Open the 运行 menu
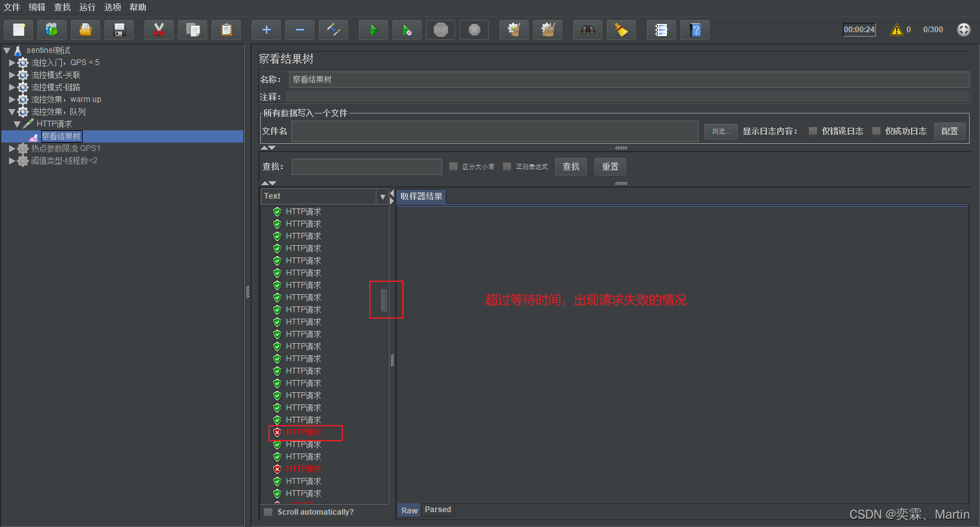The width and height of the screenshot is (980, 527). click(x=87, y=7)
